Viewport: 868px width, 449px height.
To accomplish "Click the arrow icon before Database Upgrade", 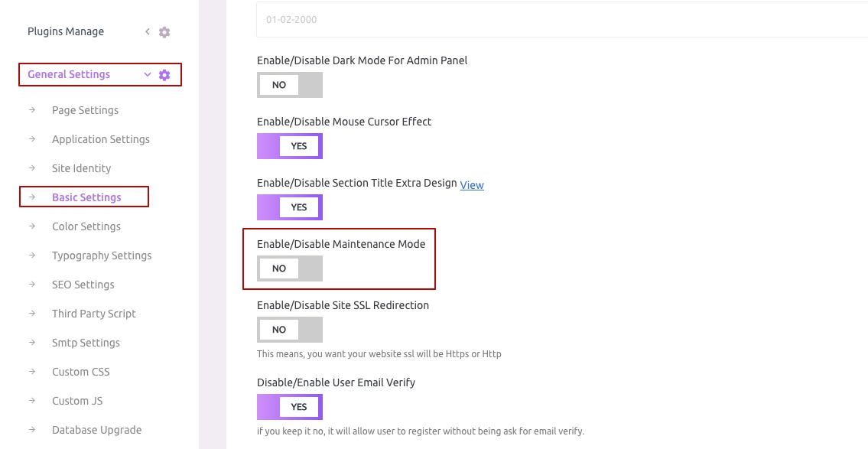I will pos(32,429).
